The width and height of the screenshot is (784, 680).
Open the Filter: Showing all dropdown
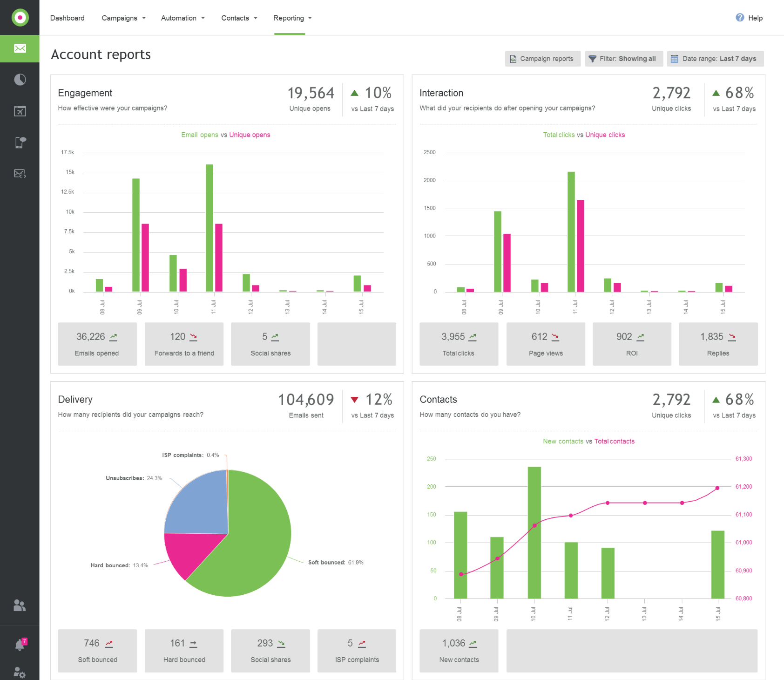624,59
